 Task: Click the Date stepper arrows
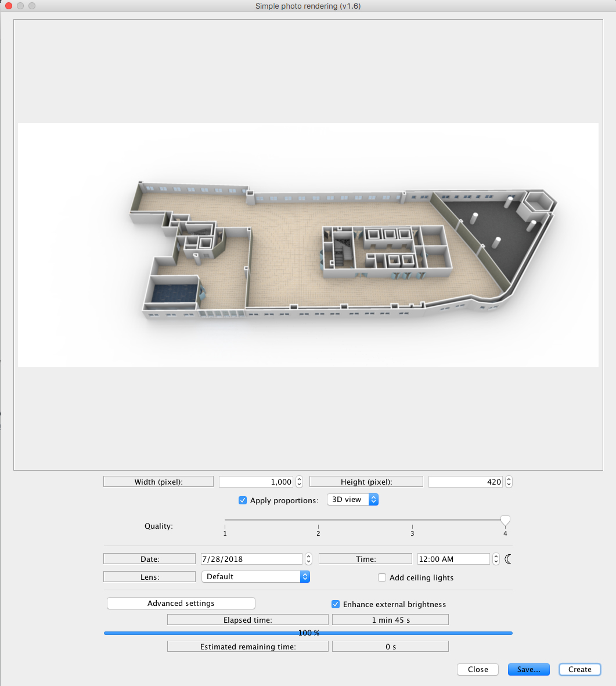308,559
